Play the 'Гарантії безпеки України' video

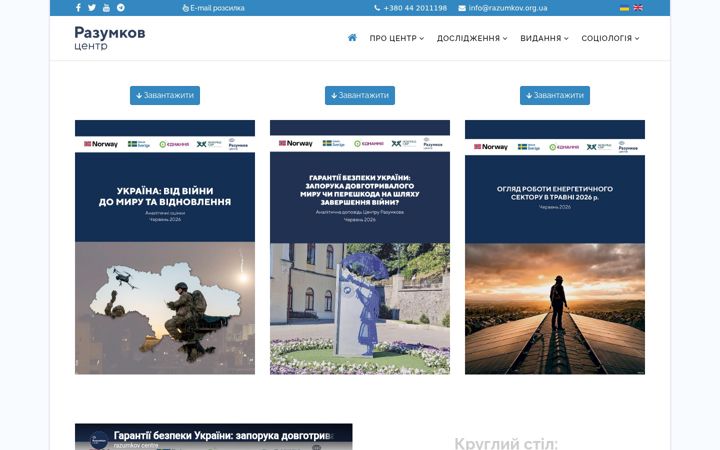pyautogui.click(x=214, y=437)
